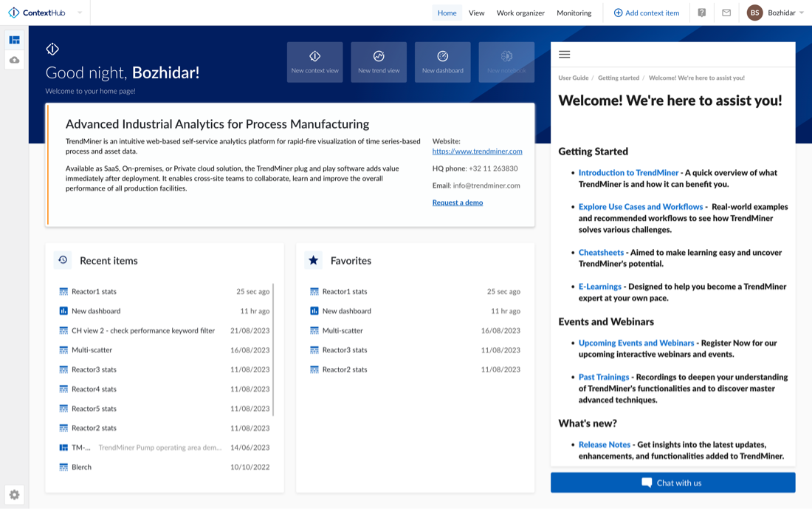Open the Release Notes link
The image size is (812, 512).
pyautogui.click(x=604, y=445)
